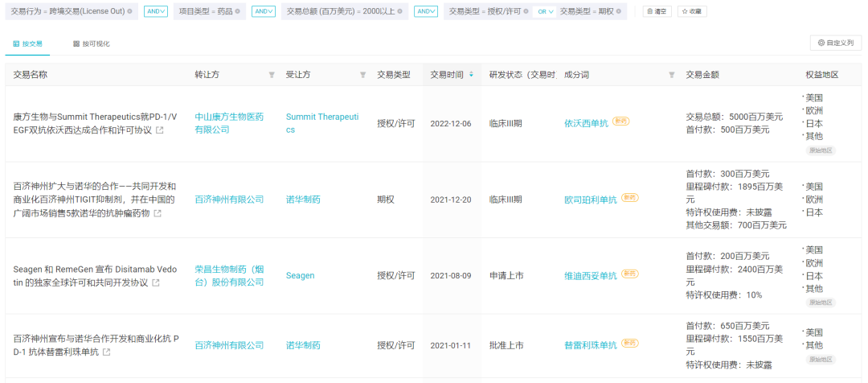This screenshot has height=383, width=868.
Task: Open external link for 替雷利珠单抗 PD-1 deal
Action: (x=106, y=352)
